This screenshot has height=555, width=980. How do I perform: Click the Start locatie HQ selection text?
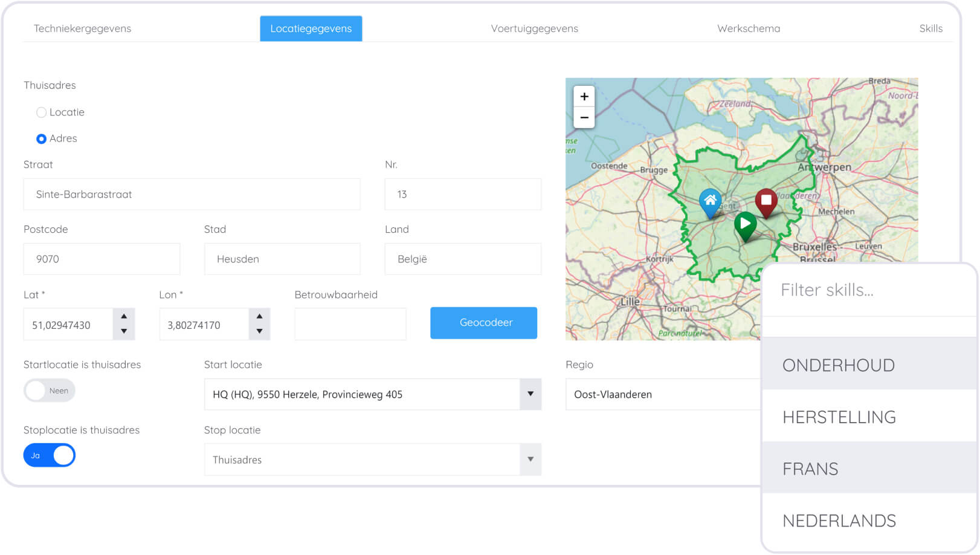(x=308, y=394)
